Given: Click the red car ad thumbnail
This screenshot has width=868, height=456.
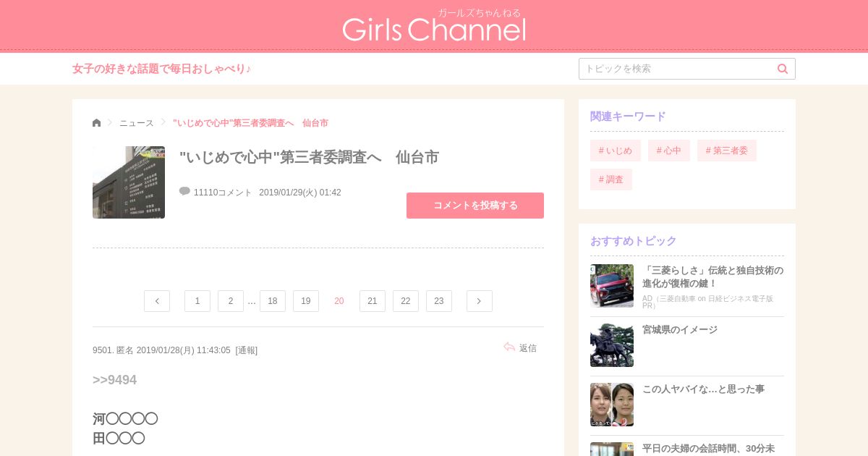Looking at the screenshot, I should click(x=612, y=286).
